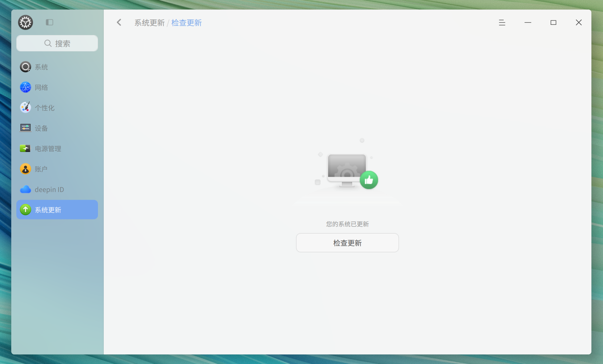Minimize the Control Center window

528,22
